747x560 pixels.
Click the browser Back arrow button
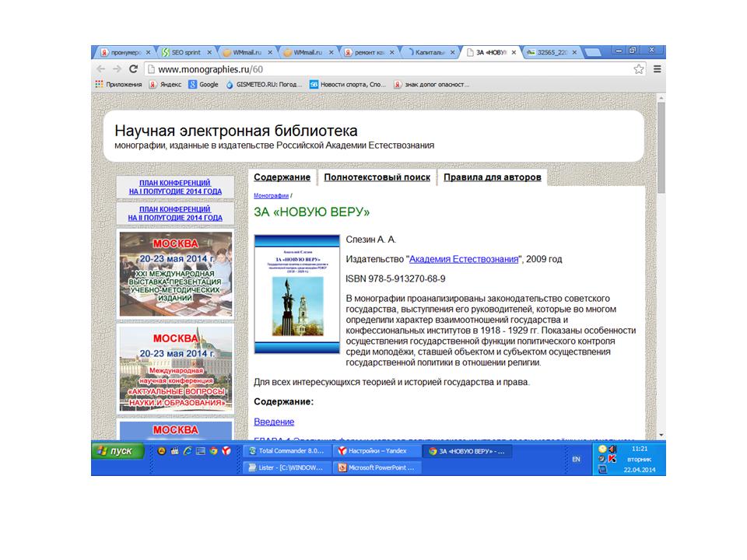tap(101, 68)
